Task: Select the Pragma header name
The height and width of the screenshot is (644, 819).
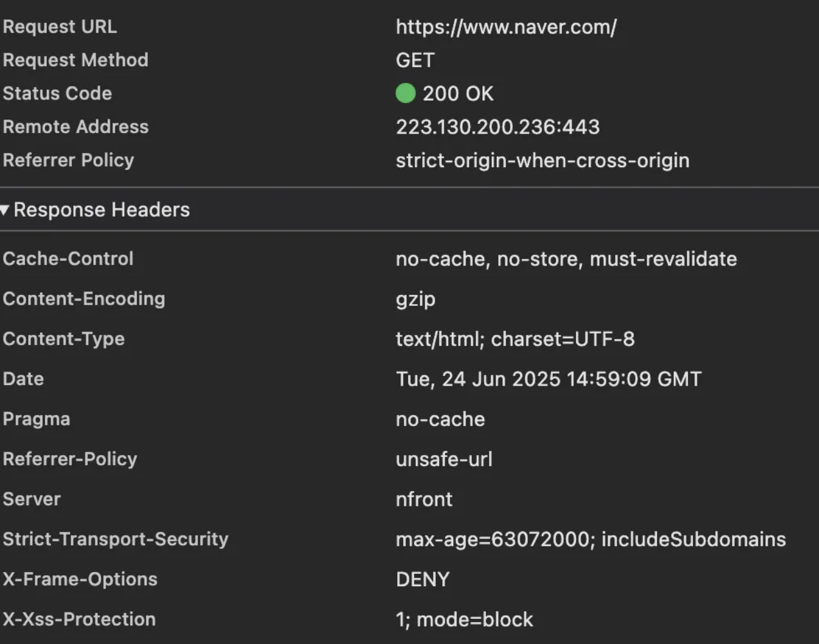Action: pos(37,419)
